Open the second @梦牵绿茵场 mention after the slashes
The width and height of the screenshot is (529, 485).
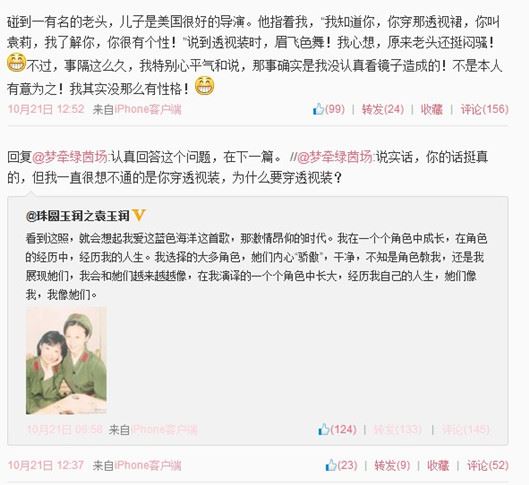[335, 157]
